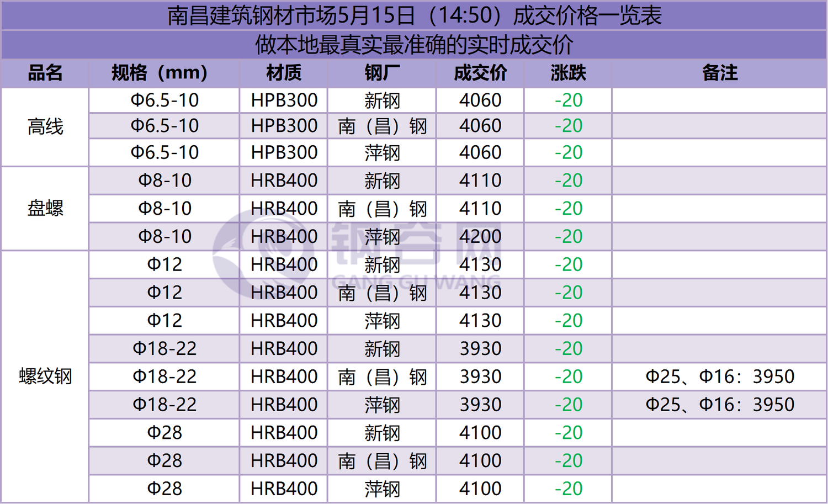This screenshot has height=504, width=828.
Task: Click price 3930 in Φ18-22 新钢 row
Action: (x=480, y=349)
